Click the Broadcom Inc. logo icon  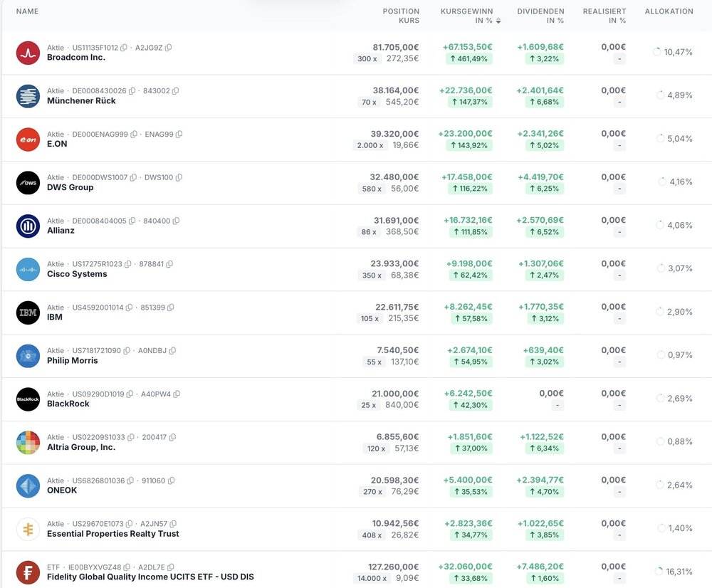coord(28,53)
